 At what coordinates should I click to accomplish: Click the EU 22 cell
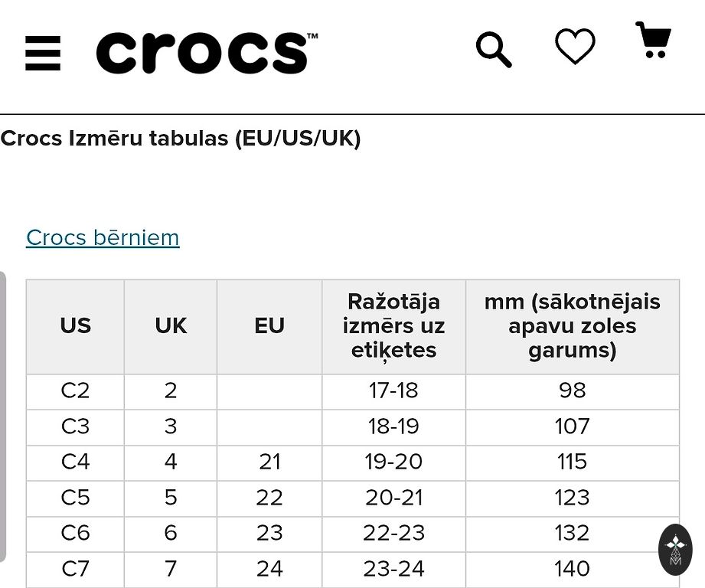(269, 498)
